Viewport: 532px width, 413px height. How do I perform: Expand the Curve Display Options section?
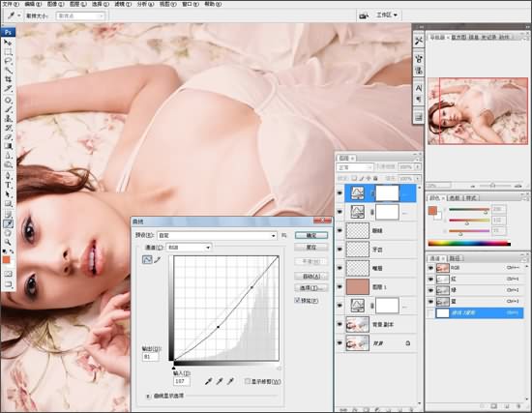pyautogui.click(x=148, y=396)
